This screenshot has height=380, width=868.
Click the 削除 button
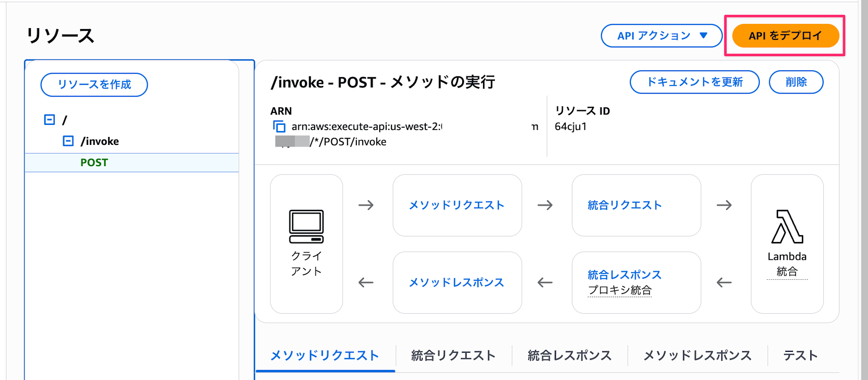click(796, 82)
